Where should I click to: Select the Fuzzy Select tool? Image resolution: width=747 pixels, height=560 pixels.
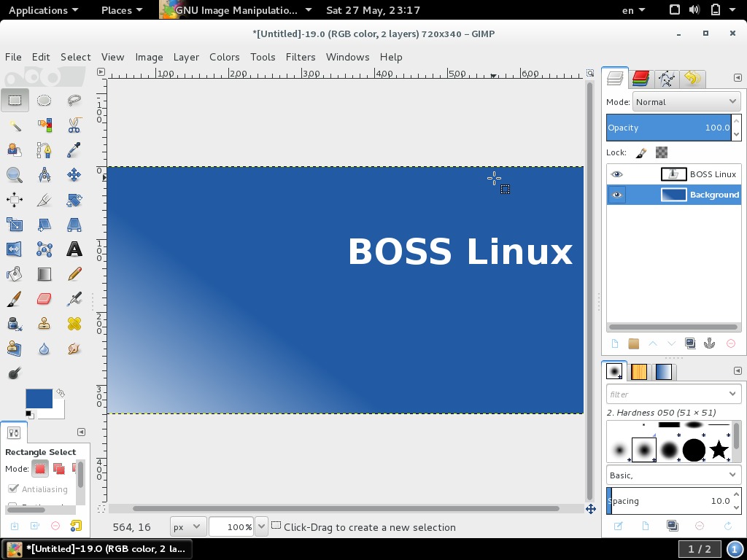(x=15, y=125)
